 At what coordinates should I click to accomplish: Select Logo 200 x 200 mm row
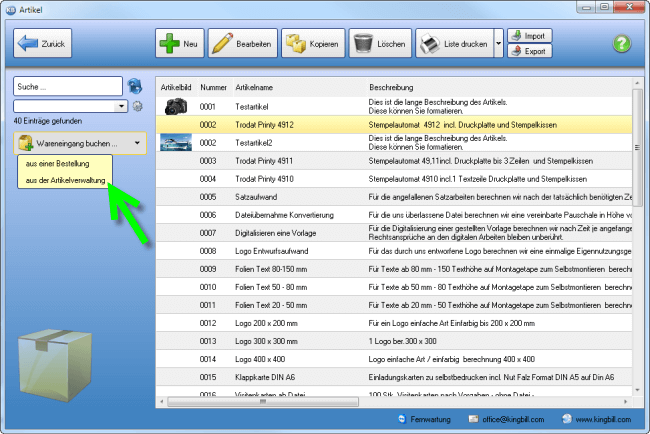point(394,323)
